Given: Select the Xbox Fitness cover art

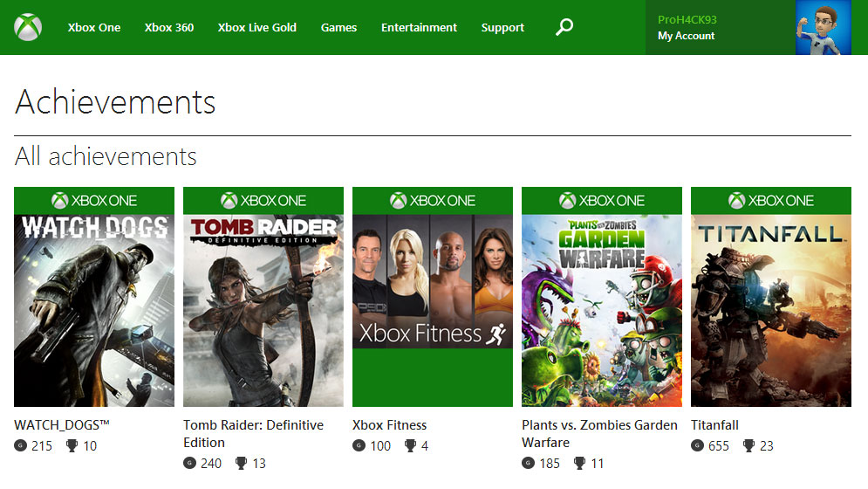Looking at the screenshot, I should [433, 311].
